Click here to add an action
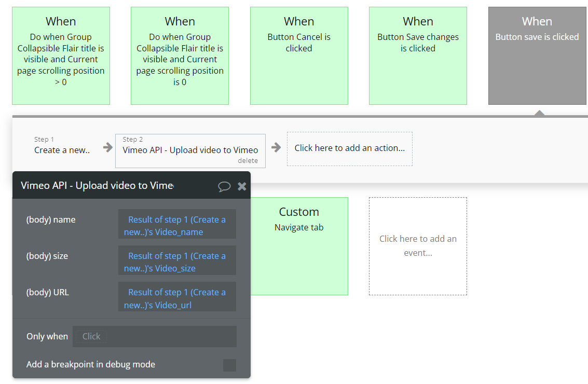The height and width of the screenshot is (384, 588). coord(349,148)
